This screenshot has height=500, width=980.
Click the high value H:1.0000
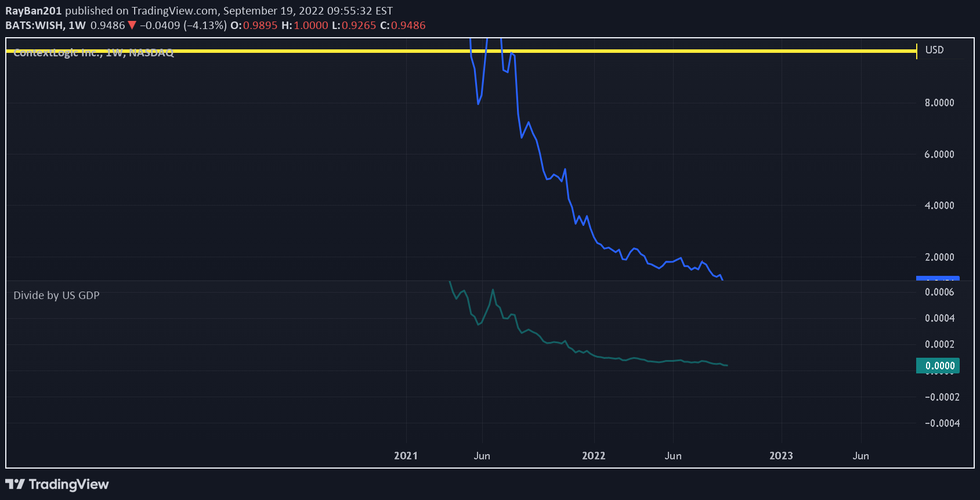[305, 26]
